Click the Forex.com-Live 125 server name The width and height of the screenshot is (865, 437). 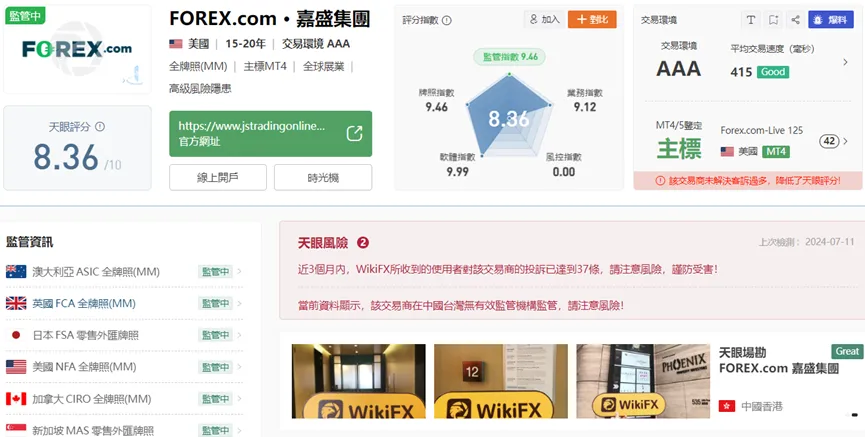[x=762, y=130]
